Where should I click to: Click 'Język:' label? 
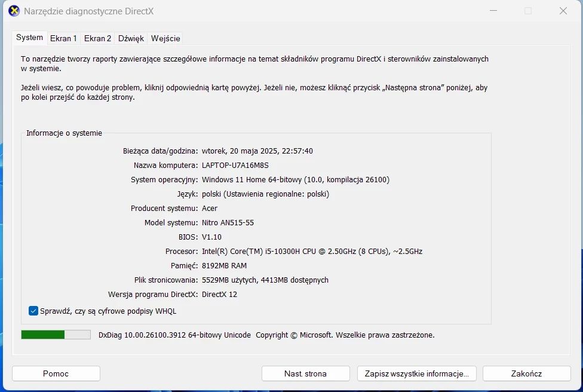pos(188,194)
